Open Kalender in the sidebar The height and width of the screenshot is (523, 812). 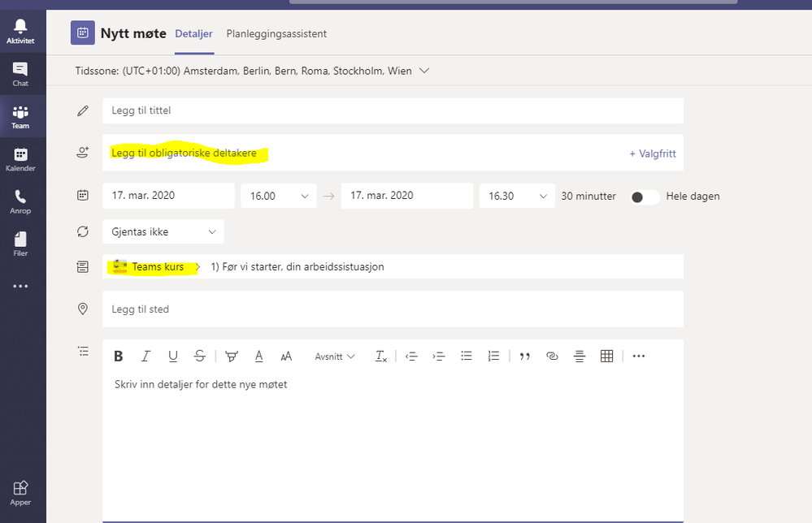[x=20, y=159]
